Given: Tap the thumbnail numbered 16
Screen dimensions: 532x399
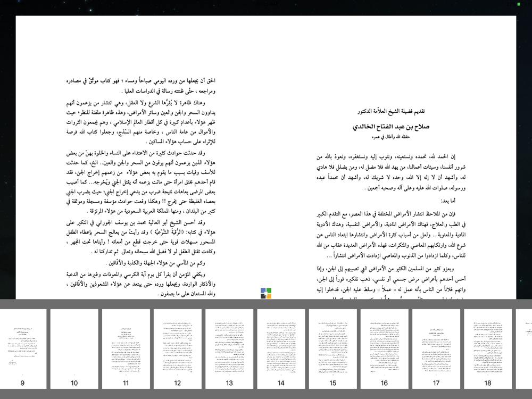Looking at the screenshot, I should point(385,349).
